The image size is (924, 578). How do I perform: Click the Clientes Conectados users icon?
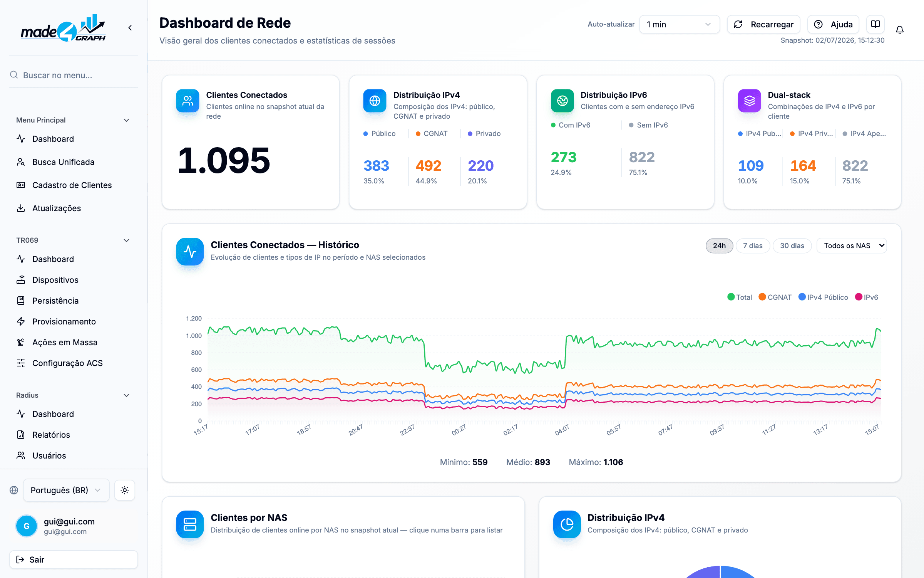(187, 101)
